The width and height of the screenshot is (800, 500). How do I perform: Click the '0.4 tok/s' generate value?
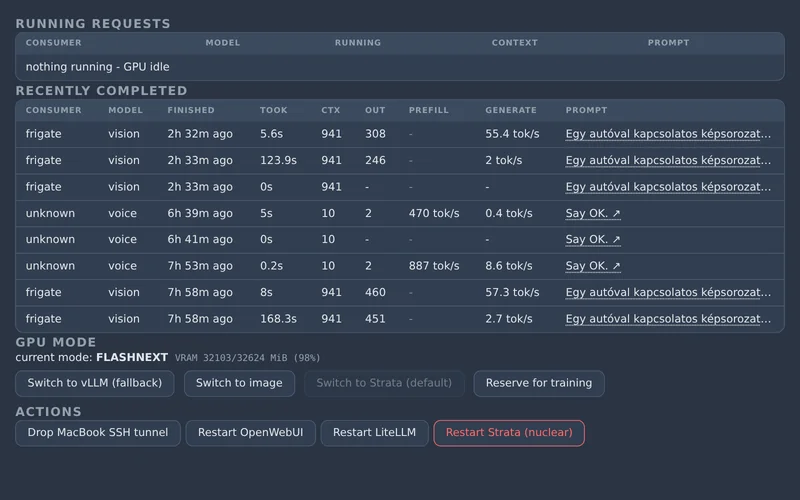(x=509, y=214)
